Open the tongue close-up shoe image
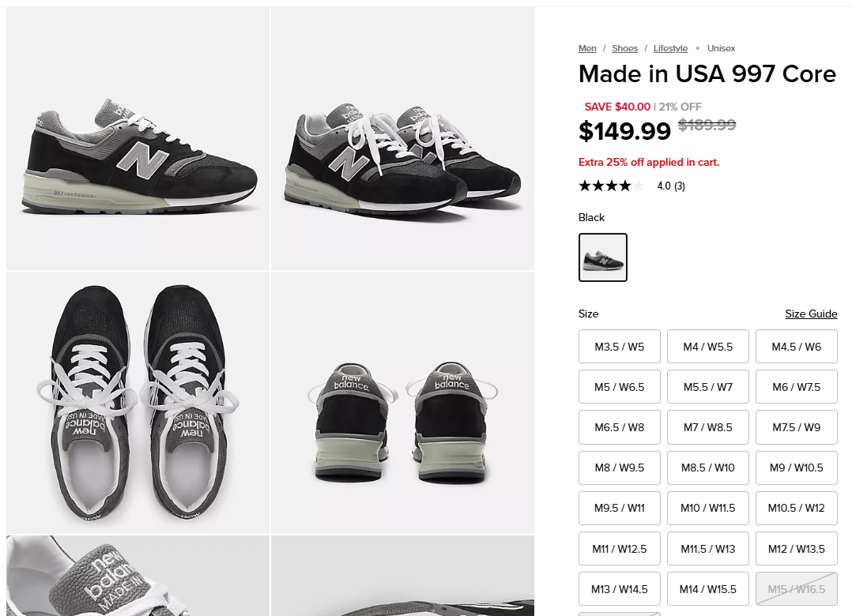Image resolution: width=852 pixels, height=616 pixels. click(x=138, y=576)
